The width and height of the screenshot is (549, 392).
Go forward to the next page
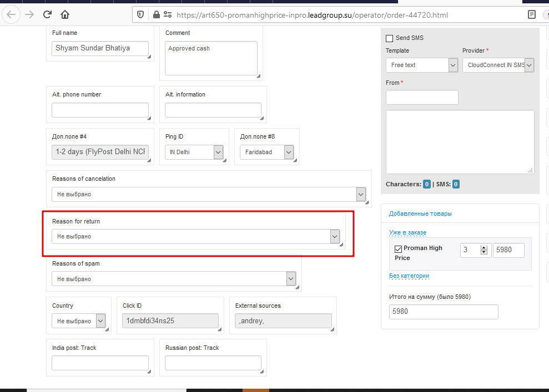coord(29,14)
